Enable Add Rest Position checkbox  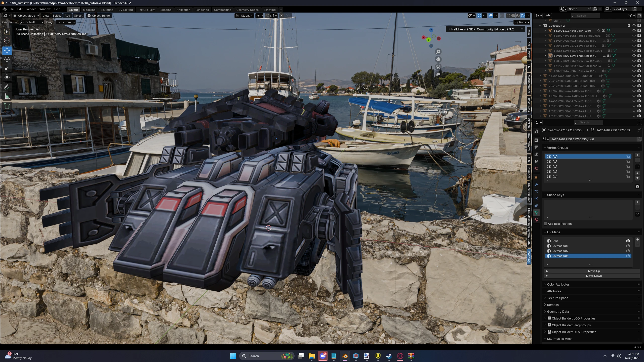tap(545, 224)
